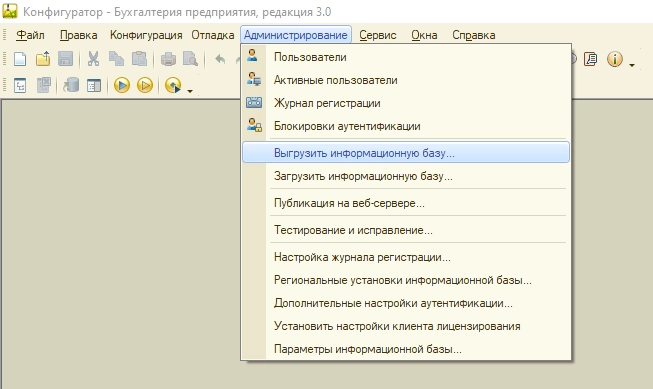Select Установить настройки клиента лицензирования
This screenshot has width=653, height=389.
pyautogui.click(x=406, y=326)
